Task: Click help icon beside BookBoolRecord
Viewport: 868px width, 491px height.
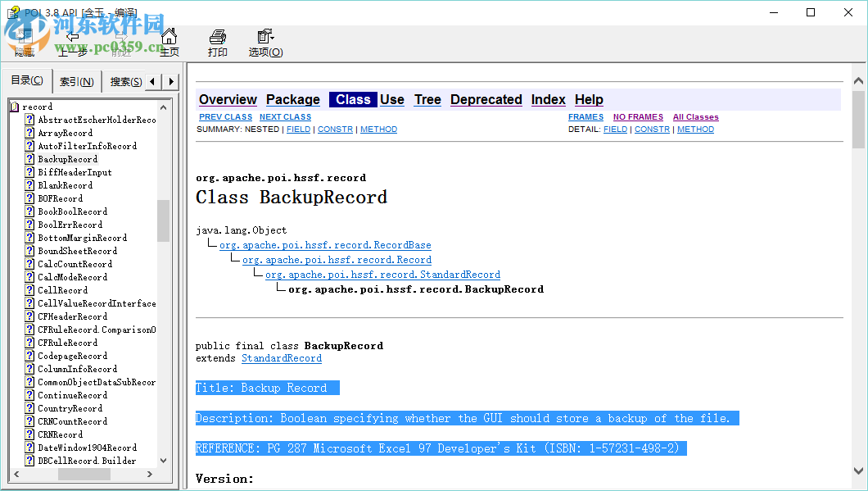Action: pyautogui.click(x=30, y=211)
